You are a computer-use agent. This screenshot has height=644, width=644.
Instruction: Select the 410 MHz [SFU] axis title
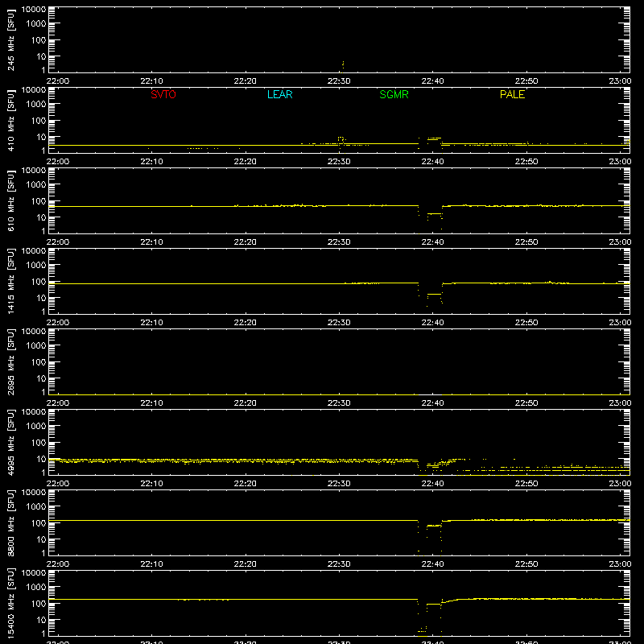coord(10,120)
